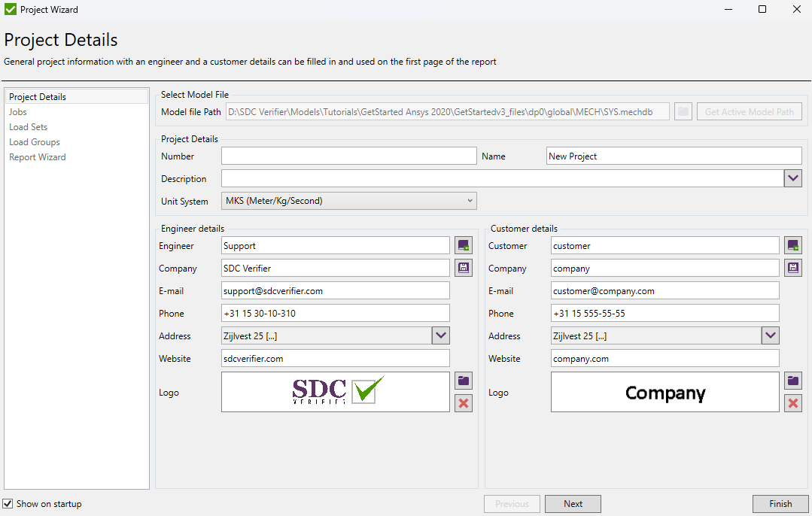The image size is (812, 516).
Task: Click Finish to complete the Project Wizard
Action: pos(780,503)
